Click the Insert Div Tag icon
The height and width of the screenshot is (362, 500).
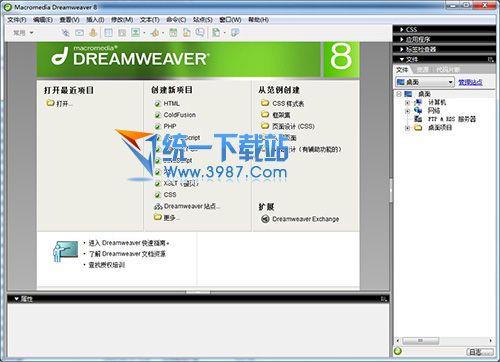122,33
